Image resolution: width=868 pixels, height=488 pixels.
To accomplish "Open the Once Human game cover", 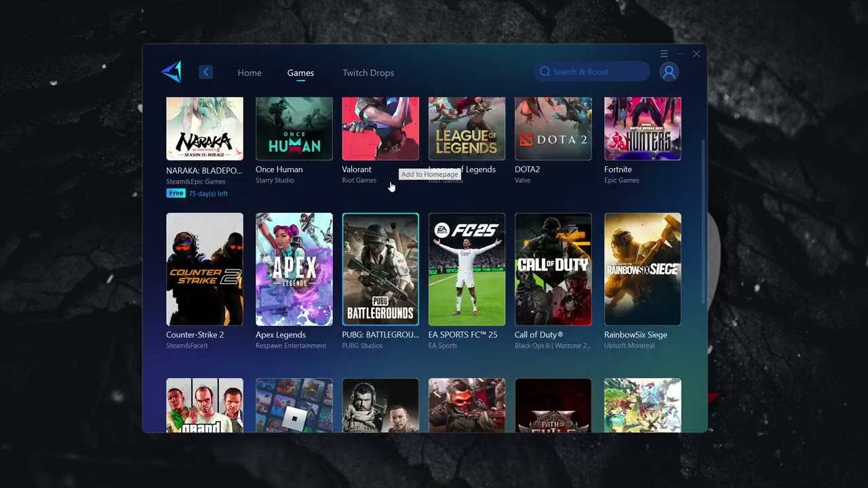I will coord(294,128).
